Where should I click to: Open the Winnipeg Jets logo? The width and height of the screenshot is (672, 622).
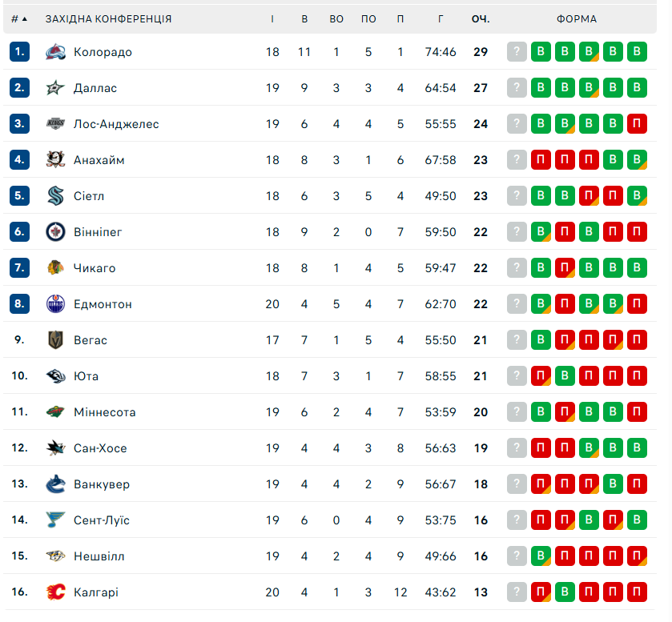[54, 232]
